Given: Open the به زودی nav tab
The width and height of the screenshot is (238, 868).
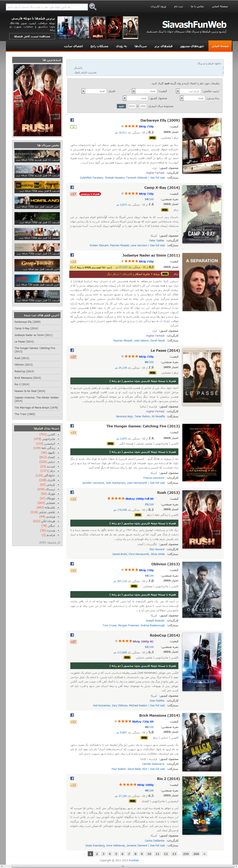Looking at the screenshot, I should [x=121, y=46].
